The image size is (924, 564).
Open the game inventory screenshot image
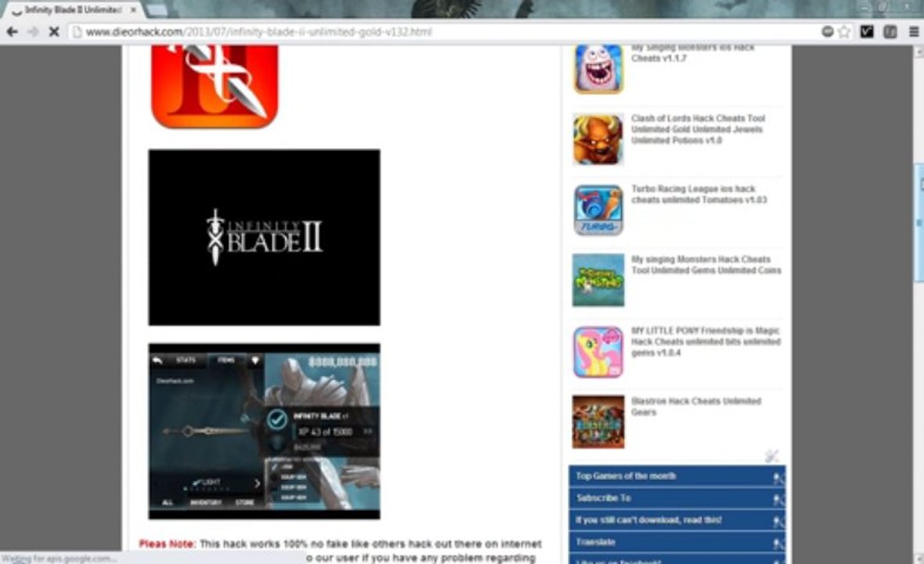(264, 432)
